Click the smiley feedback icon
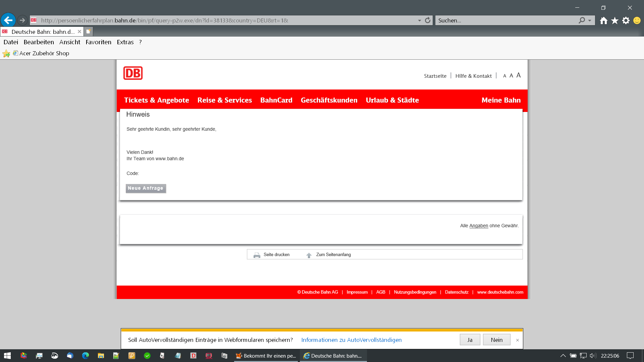 point(637,21)
